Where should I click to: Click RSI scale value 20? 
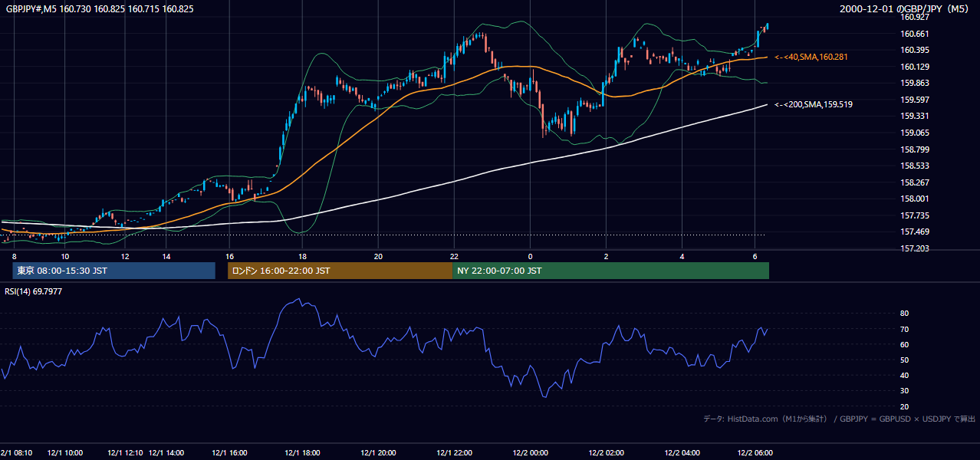pos(904,406)
